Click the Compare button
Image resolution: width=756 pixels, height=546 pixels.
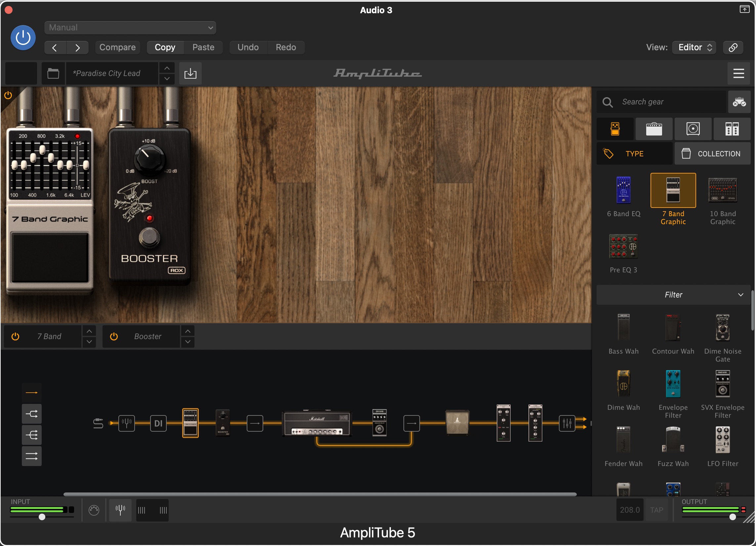tap(117, 47)
